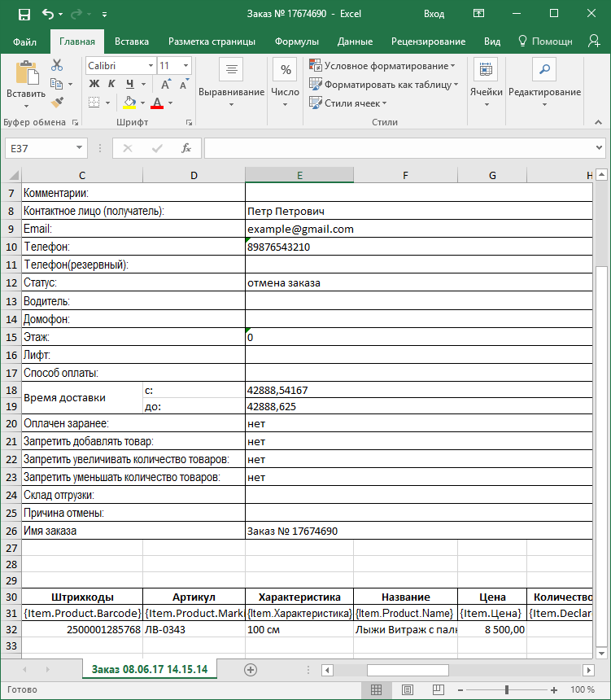Select the Заказ 08.06.17 14.15.14 sheet tab
The height and width of the screenshot is (700, 611).
click(150, 670)
